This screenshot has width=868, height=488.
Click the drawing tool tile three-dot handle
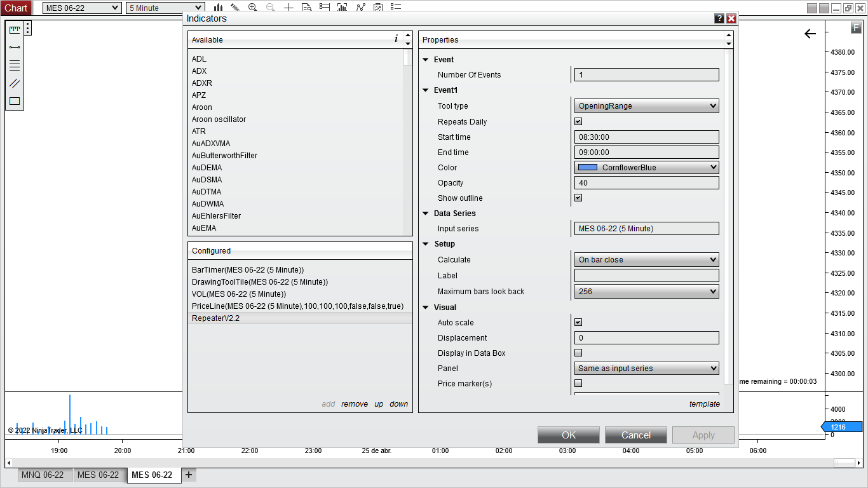pos(28,29)
